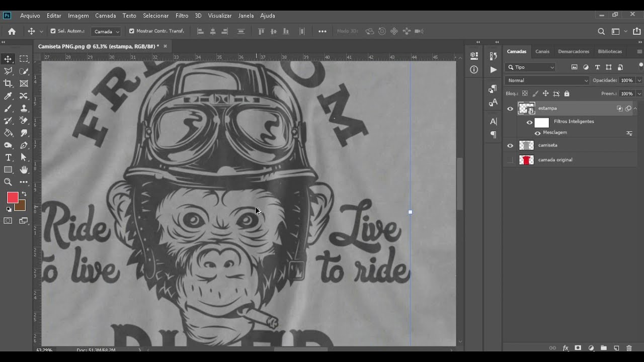Select the Move tool
Screen dimensions: 644x362
click(8, 59)
